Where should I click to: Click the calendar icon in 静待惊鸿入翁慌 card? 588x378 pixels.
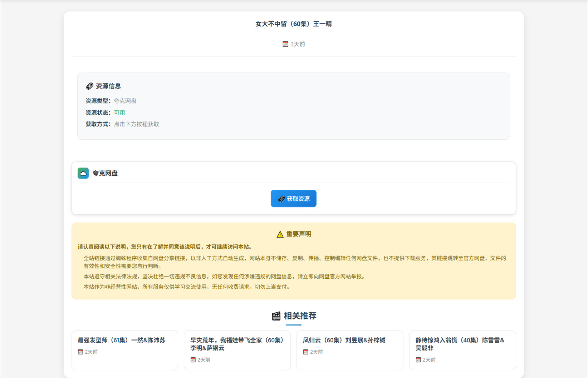418,360
